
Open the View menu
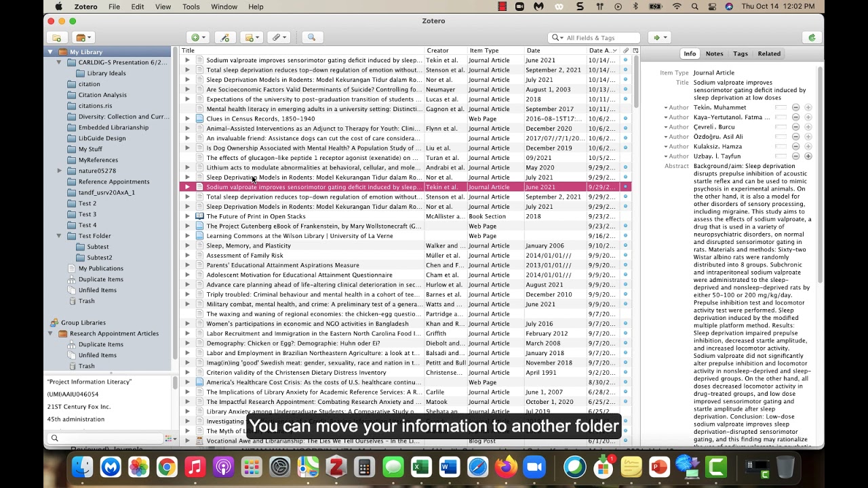pos(163,7)
